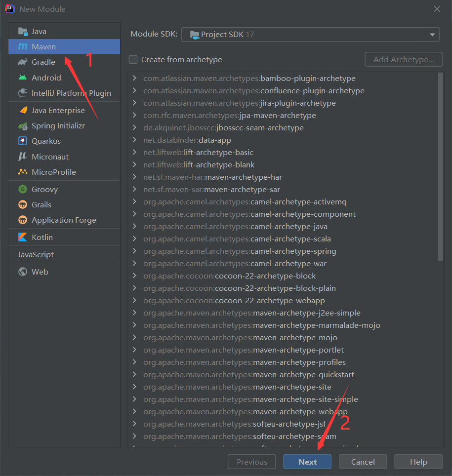
Task: Expand maven-archetype-webapp entry
Action: click(134, 411)
